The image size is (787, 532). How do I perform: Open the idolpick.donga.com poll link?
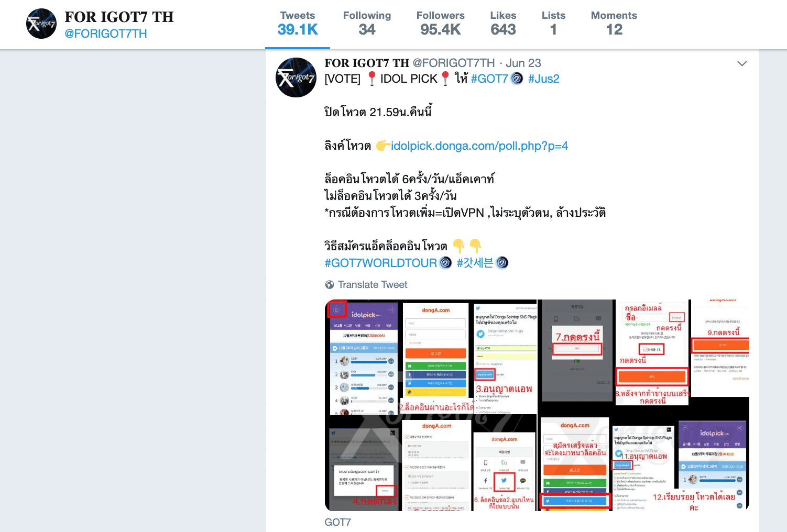[479, 146]
